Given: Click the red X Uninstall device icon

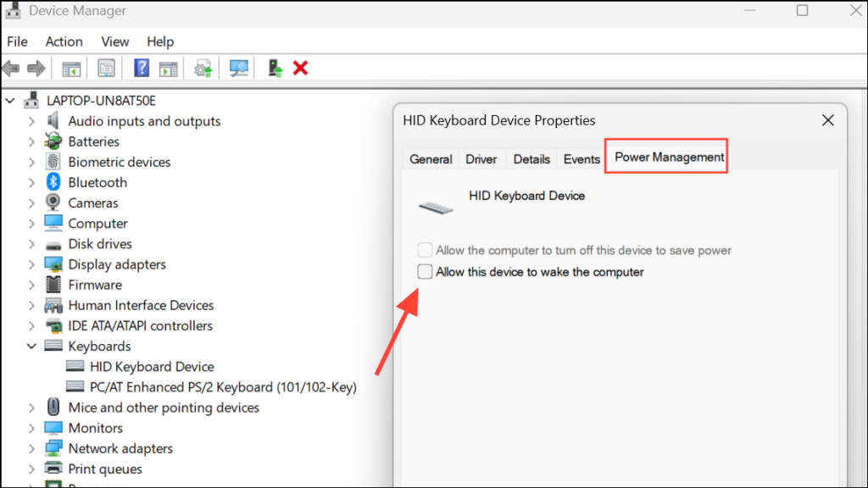Looking at the screenshot, I should click(301, 69).
